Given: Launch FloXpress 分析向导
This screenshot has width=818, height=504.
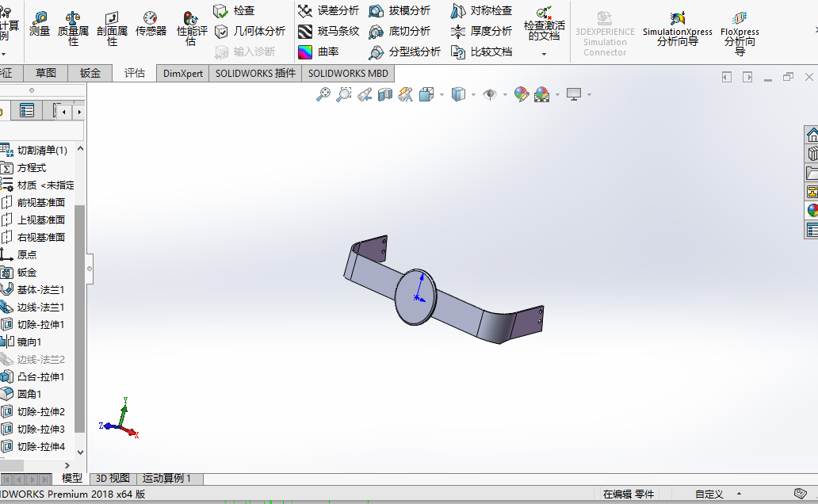Looking at the screenshot, I should pyautogui.click(x=740, y=32).
